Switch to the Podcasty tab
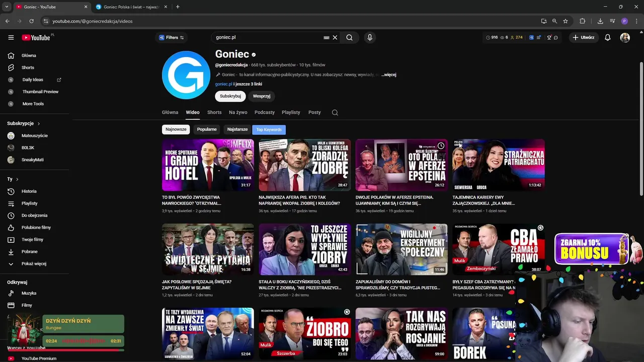644x362 pixels. click(x=265, y=113)
